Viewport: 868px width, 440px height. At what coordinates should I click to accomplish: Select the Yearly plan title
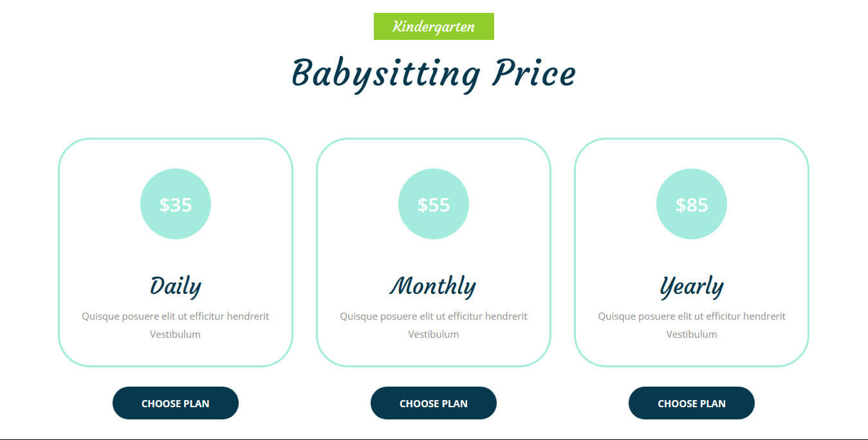click(692, 286)
